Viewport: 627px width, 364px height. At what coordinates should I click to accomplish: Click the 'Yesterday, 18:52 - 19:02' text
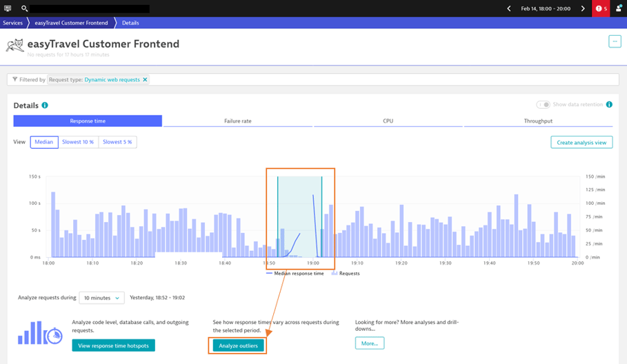coord(157,298)
